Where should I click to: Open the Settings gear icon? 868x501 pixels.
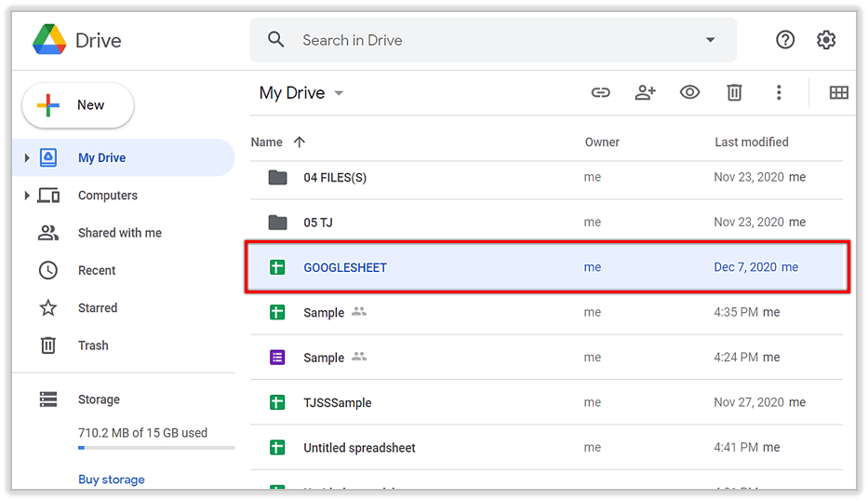826,40
